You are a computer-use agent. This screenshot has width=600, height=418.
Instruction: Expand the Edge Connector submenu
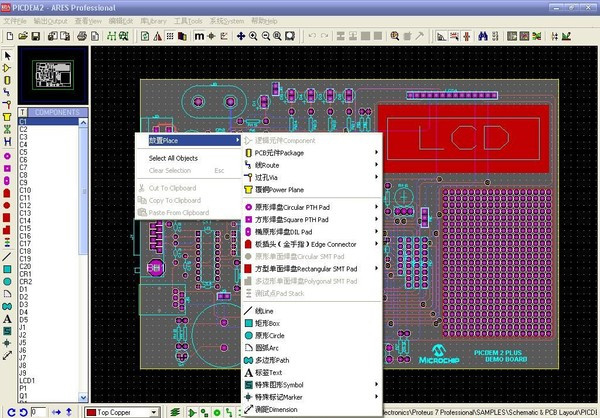click(x=311, y=244)
